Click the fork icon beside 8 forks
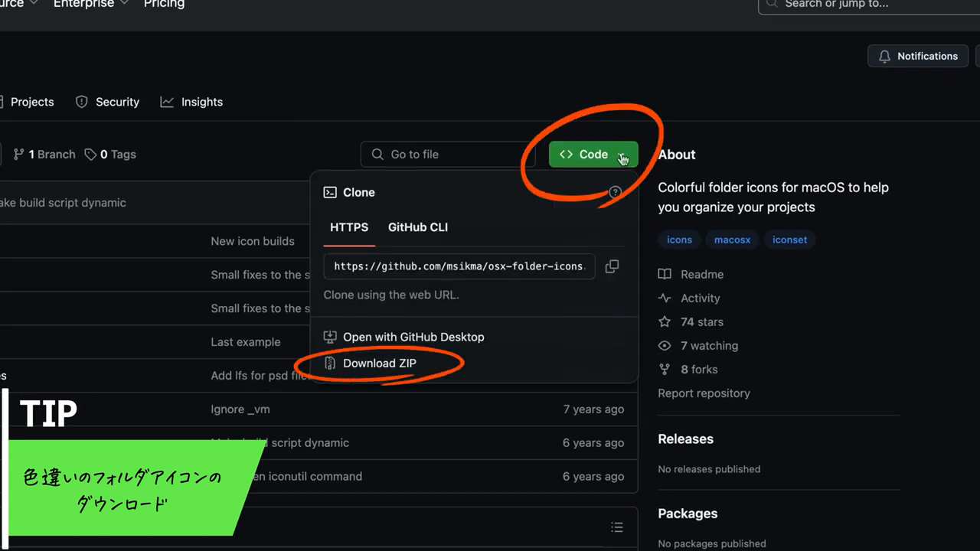Image resolution: width=980 pixels, height=551 pixels. click(x=665, y=369)
